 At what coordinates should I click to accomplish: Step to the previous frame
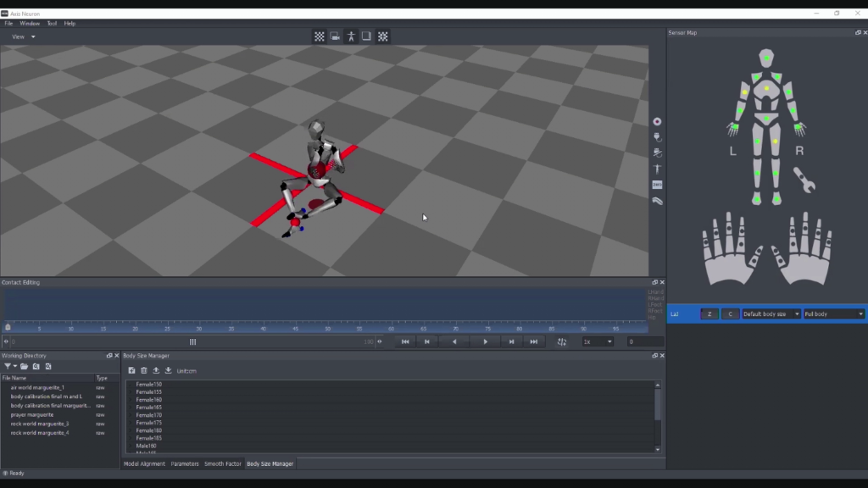click(x=427, y=342)
